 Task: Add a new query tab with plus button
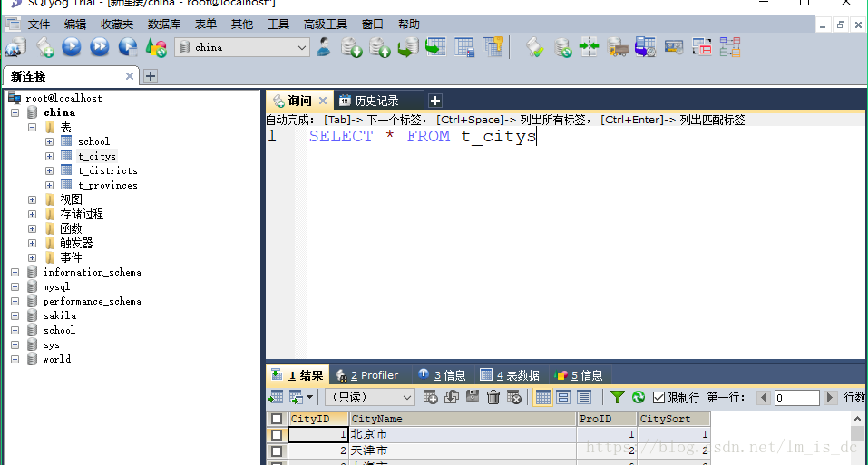tap(435, 101)
